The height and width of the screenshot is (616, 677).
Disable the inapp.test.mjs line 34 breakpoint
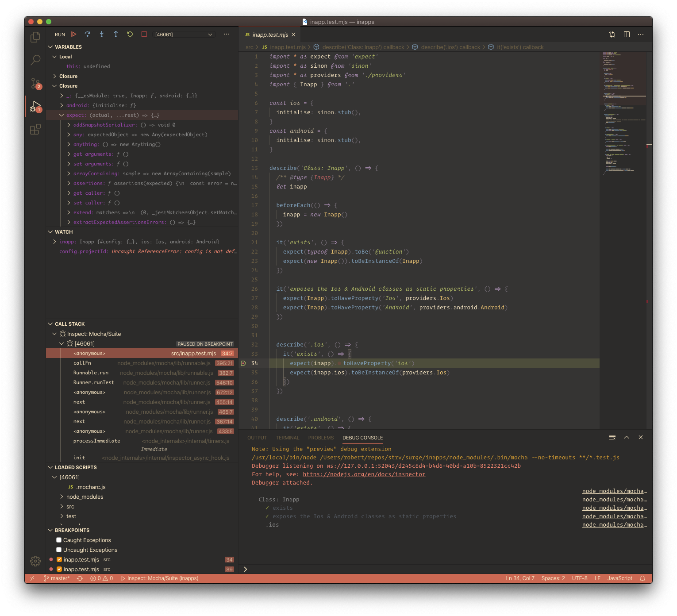click(x=59, y=559)
